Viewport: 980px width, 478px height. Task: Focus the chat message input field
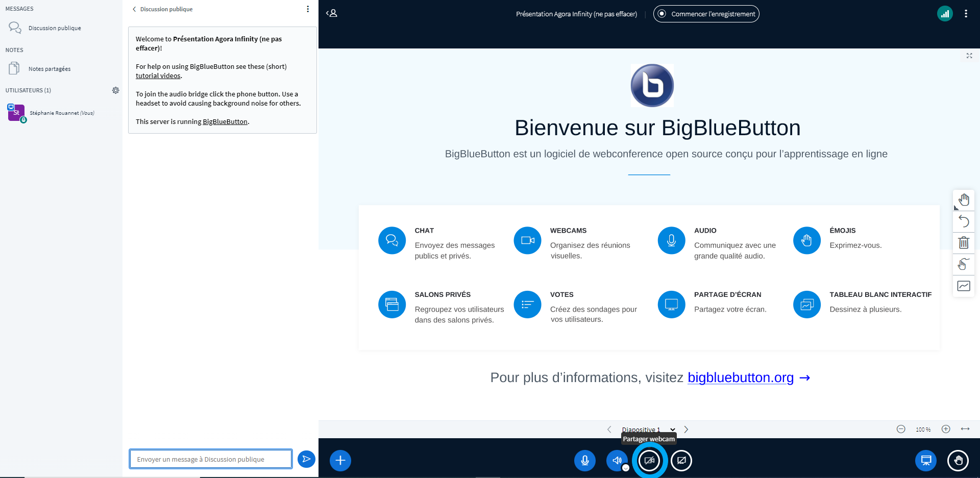210,459
